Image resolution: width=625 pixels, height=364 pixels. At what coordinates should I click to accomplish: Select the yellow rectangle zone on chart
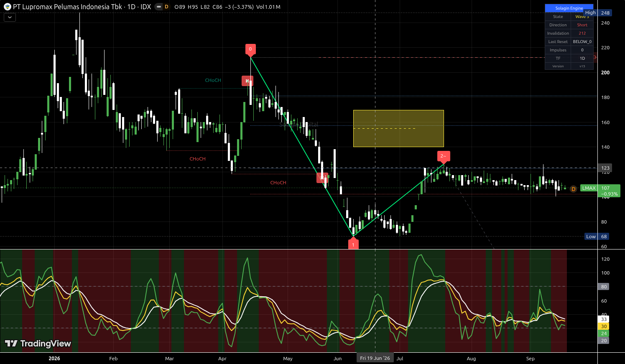pyautogui.click(x=398, y=128)
